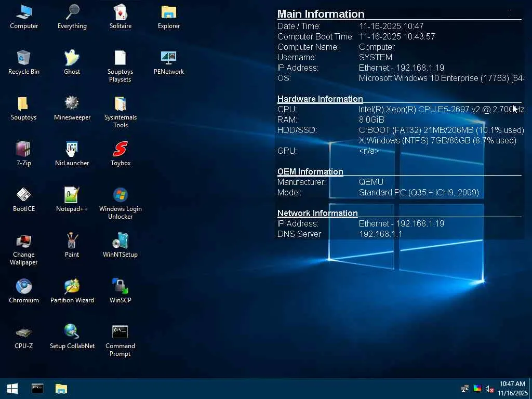
Task: Open the Souptoys folder icon
Action: tap(24, 109)
